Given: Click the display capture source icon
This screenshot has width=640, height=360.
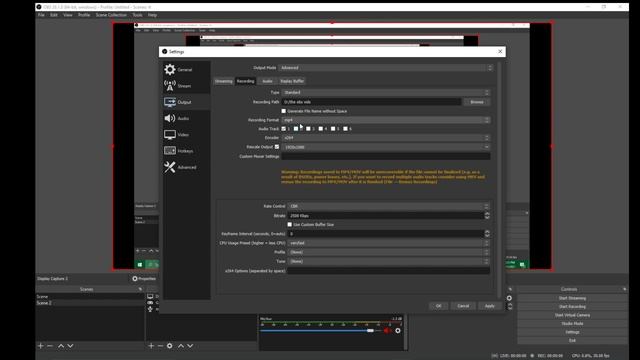Looking at the screenshot, I should [x=150, y=296].
